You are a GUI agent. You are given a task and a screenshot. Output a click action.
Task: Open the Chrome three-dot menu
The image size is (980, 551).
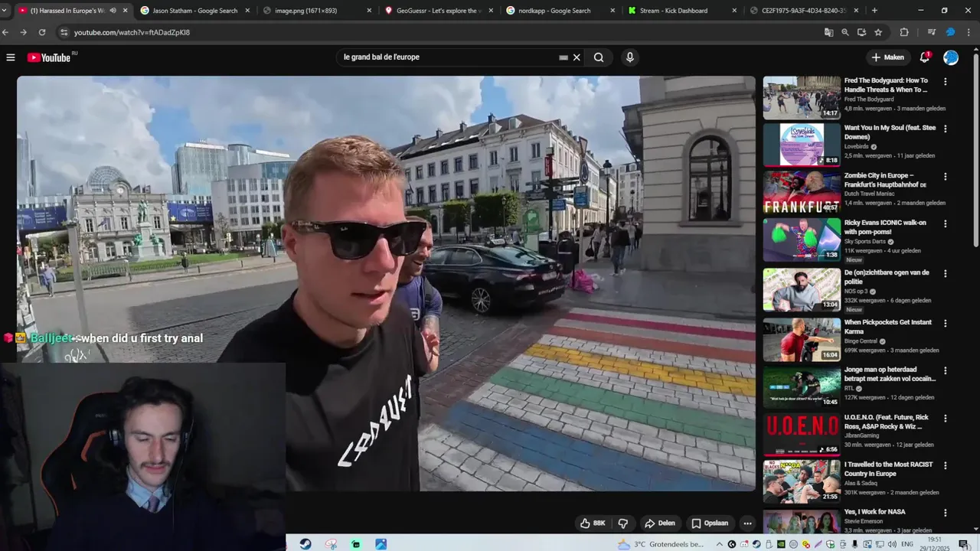click(969, 32)
